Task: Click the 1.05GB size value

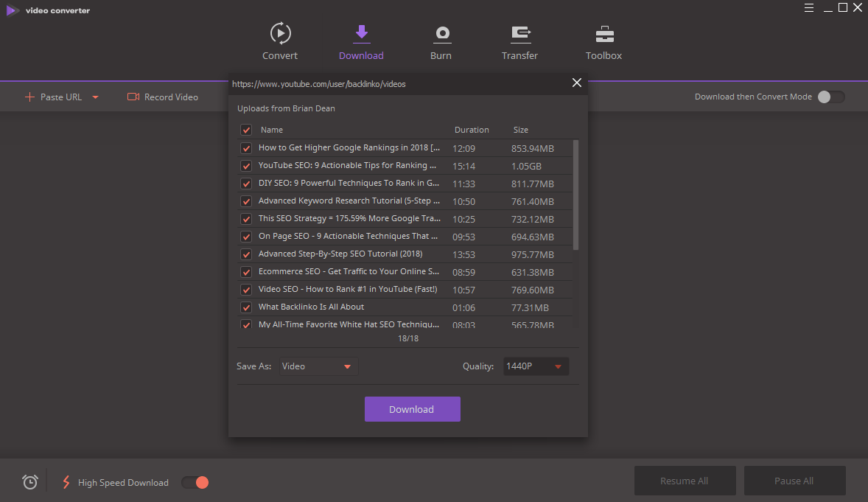Action: [526, 166]
